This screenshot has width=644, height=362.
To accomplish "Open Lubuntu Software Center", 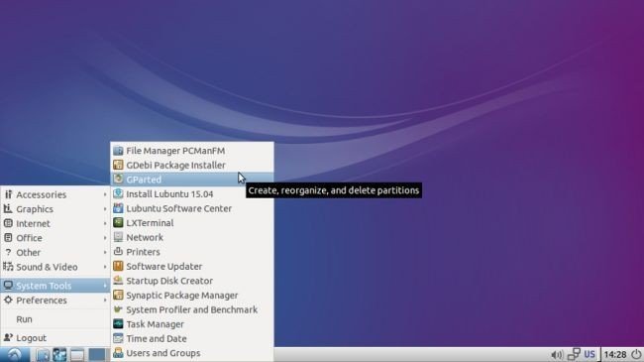I will coord(192,208).
